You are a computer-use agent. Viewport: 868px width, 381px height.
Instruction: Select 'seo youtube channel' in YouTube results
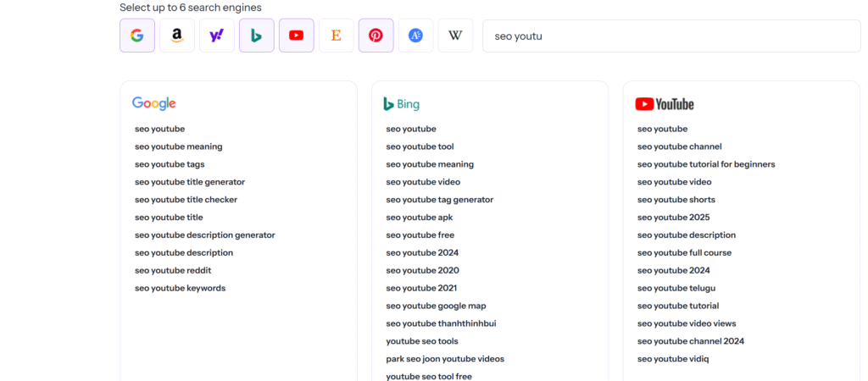[x=679, y=146]
